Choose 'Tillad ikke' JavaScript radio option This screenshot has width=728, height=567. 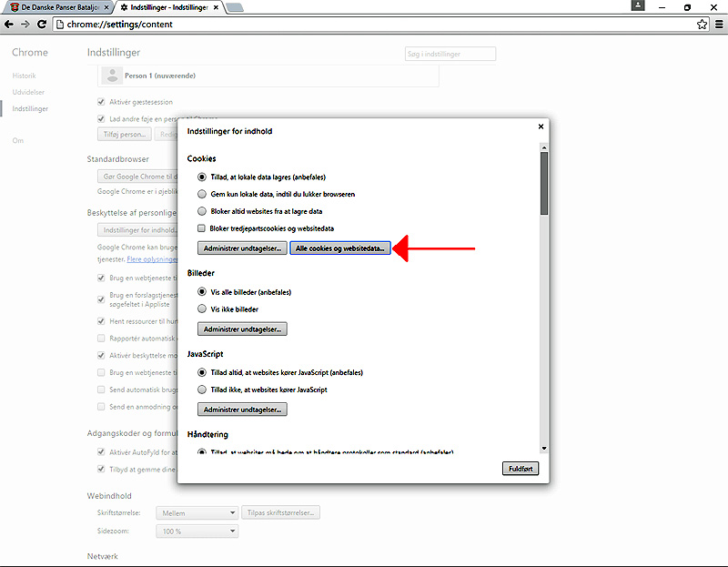click(202, 390)
